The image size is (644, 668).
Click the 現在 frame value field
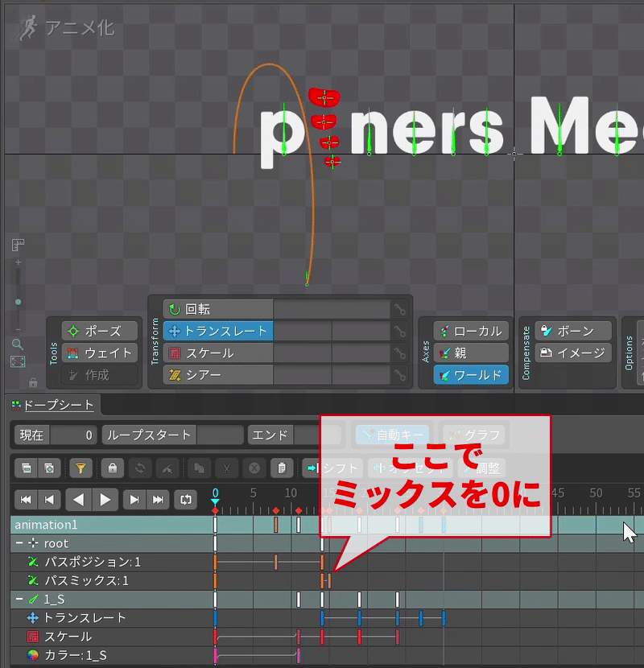click(x=73, y=435)
